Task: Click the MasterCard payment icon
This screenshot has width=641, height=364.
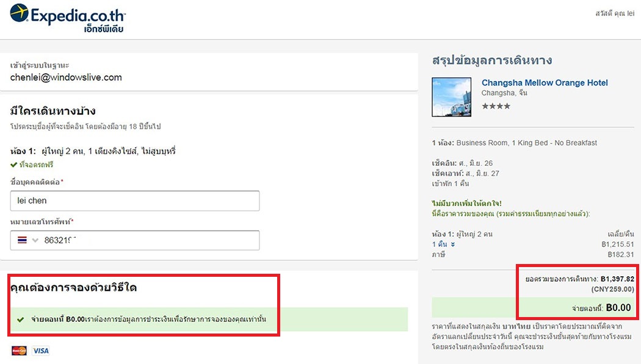Action: (19, 351)
